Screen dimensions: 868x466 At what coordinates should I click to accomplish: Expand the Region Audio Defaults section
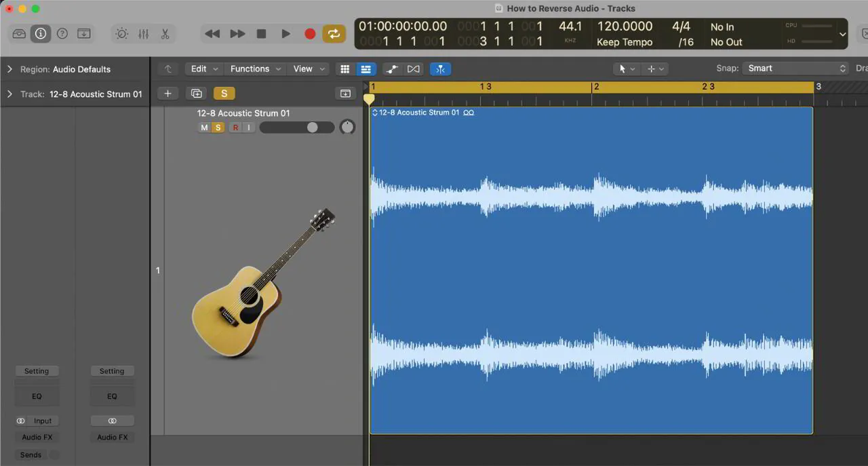click(x=9, y=69)
